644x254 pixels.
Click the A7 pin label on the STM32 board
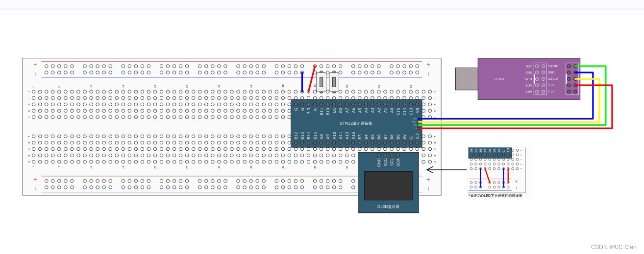pyautogui.click(x=347, y=110)
